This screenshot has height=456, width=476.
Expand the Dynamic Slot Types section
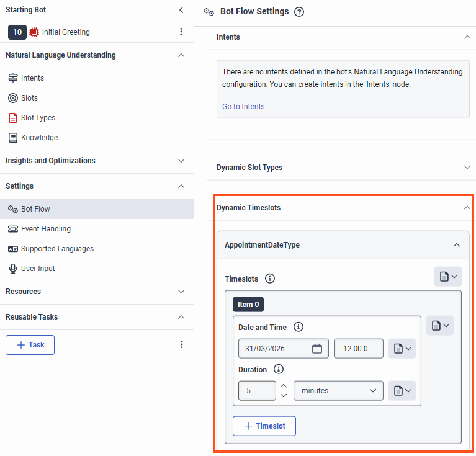click(x=467, y=168)
